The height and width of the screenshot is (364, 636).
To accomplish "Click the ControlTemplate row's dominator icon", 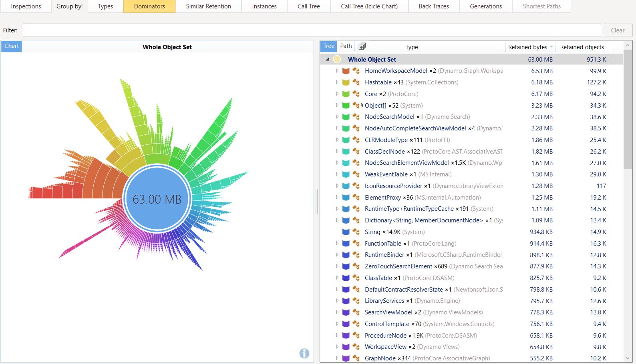I will (x=356, y=324).
